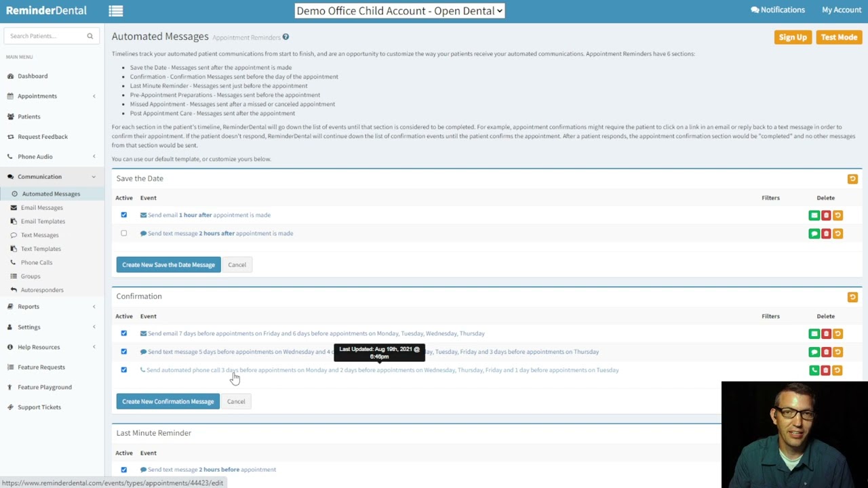Image resolution: width=868 pixels, height=488 pixels.
Task: Click Create New Confirmation Message
Action: (167, 402)
